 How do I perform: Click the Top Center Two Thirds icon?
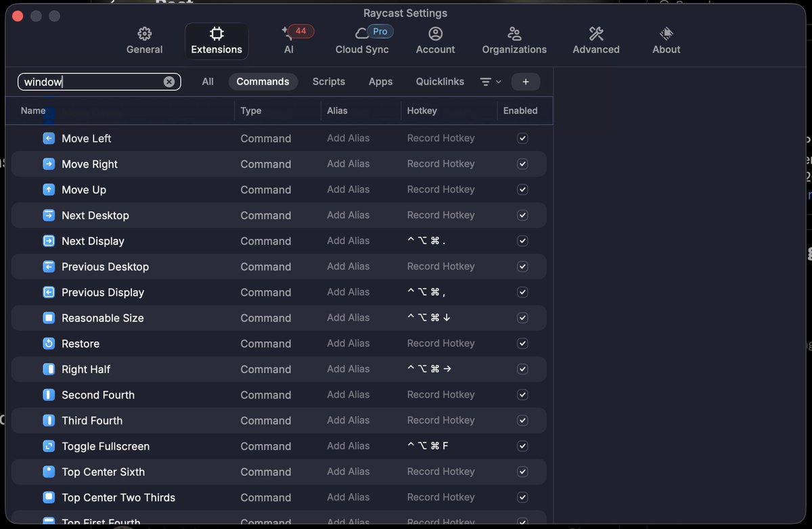pos(49,498)
